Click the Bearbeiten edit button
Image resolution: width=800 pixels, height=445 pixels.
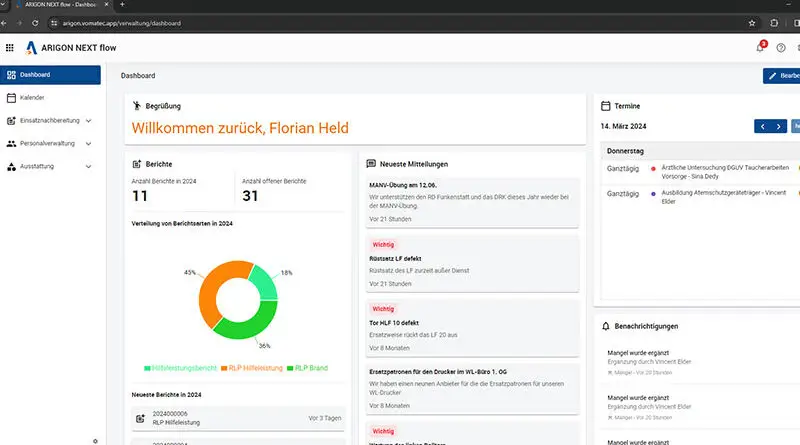tap(782, 76)
